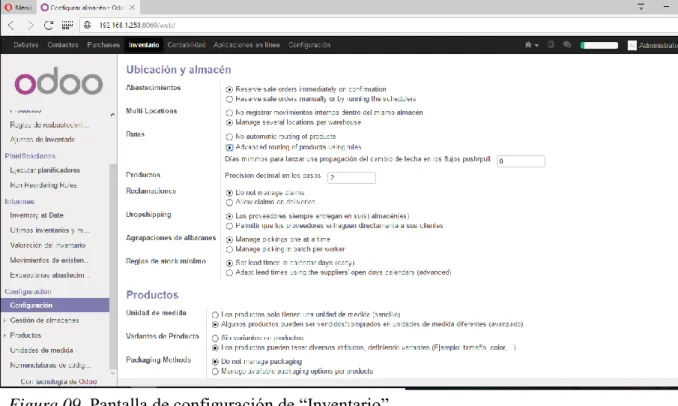
Task: Expand the Productos submenu in sidebar
Action: (x=26, y=335)
